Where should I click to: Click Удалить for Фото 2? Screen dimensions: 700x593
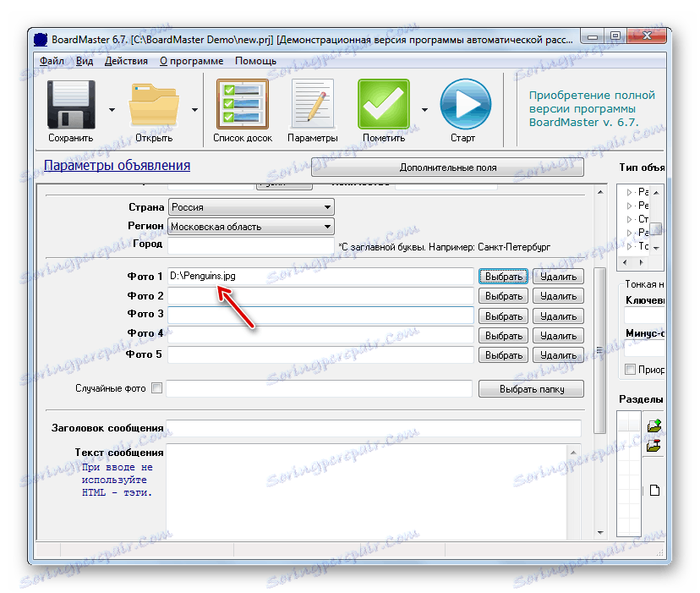[x=558, y=296]
